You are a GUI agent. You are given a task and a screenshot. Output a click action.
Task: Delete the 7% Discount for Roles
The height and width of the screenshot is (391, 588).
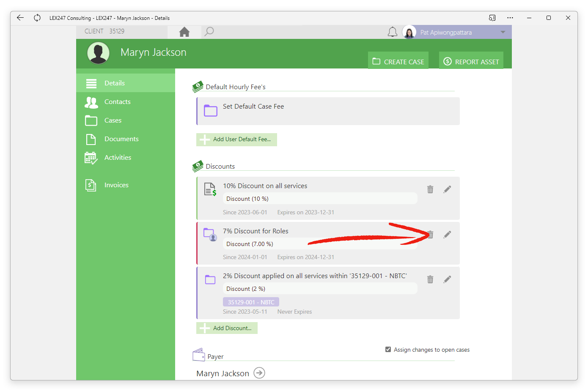coord(430,235)
